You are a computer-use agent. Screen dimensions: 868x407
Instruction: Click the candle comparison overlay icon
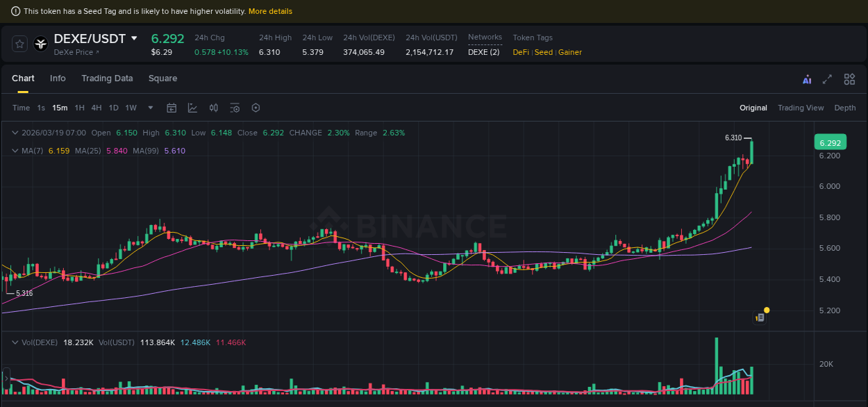point(213,108)
